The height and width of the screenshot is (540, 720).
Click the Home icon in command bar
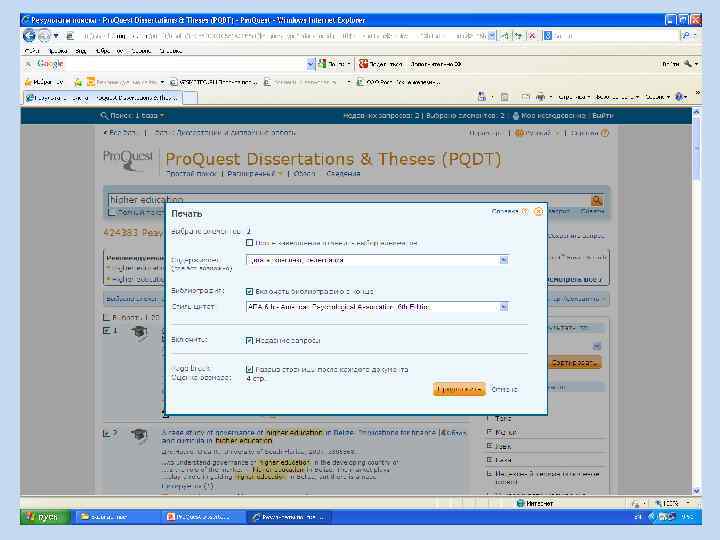(482, 97)
